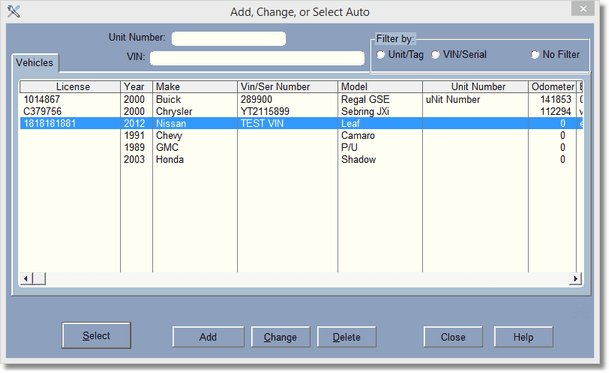This screenshot has height=373, width=609.
Task: Click the left arrow of horizontal scrollbar
Action: click(x=26, y=279)
